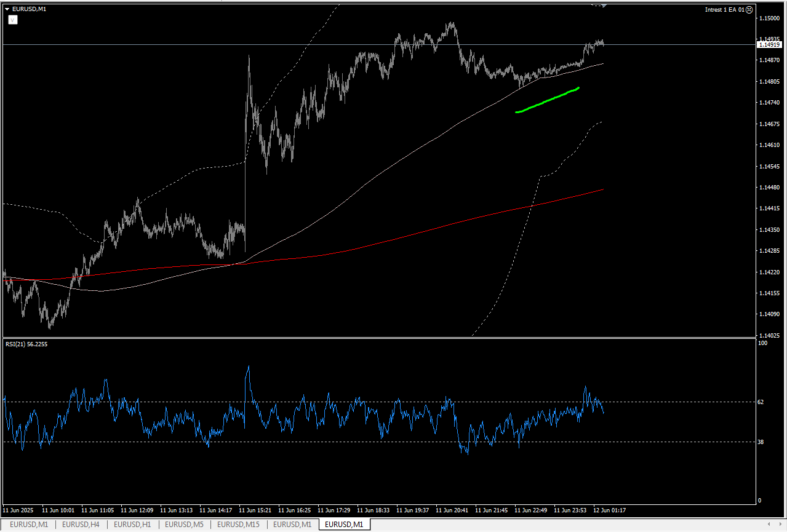Click the "11 Jun 15:21" time label
Screen dimensions: 787x532
tap(255, 510)
